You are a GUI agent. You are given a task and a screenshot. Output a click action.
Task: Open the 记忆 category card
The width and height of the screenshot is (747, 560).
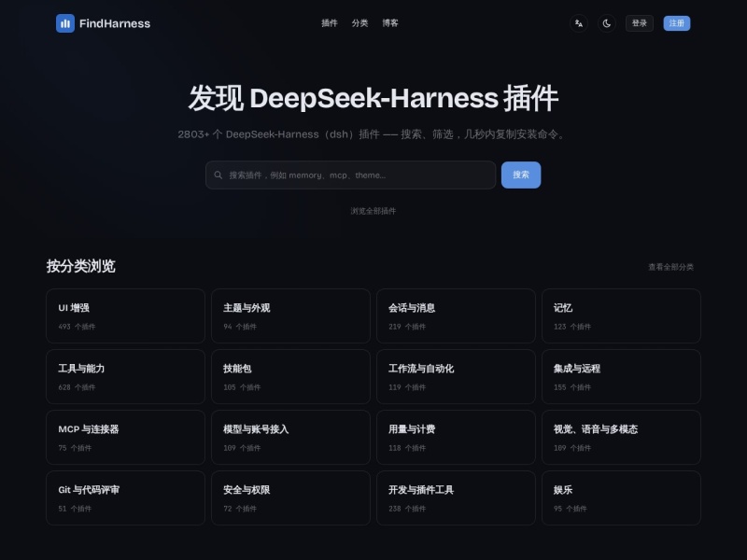pyautogui.click(x=621, y=316)
